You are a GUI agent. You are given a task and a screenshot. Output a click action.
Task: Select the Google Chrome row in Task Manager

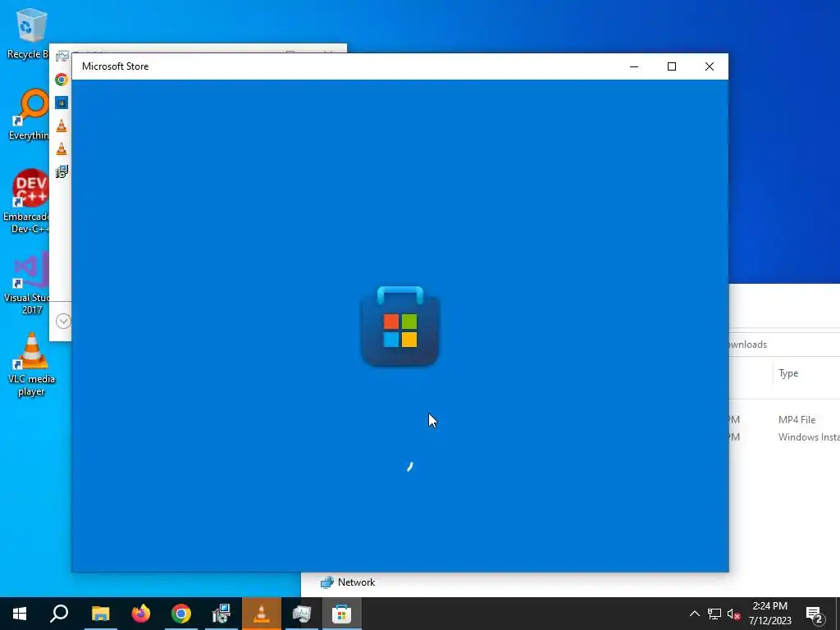coord(62,80)
